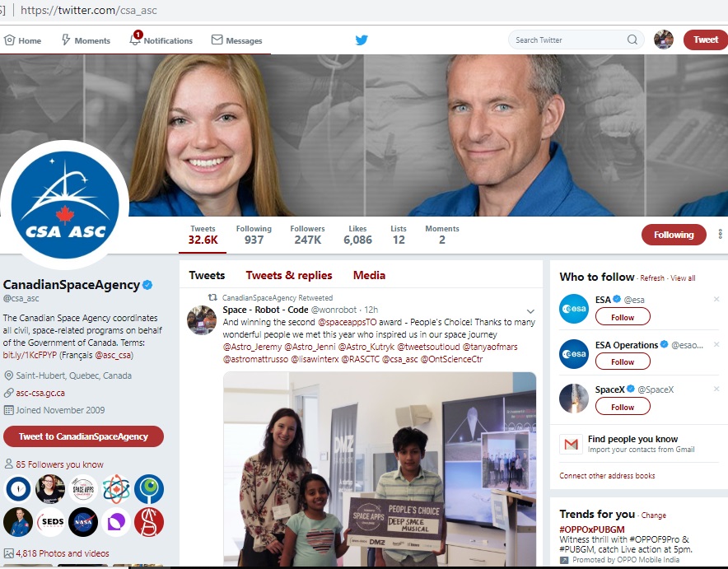Open the SpaceX avatar in Who to follow

(x=573, y=398)
